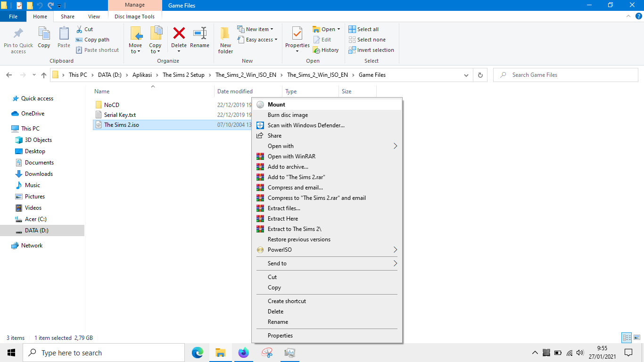Screen dimensions: 644x362
Task: Click the red Delete icon
Action: [x=179, y=33]
